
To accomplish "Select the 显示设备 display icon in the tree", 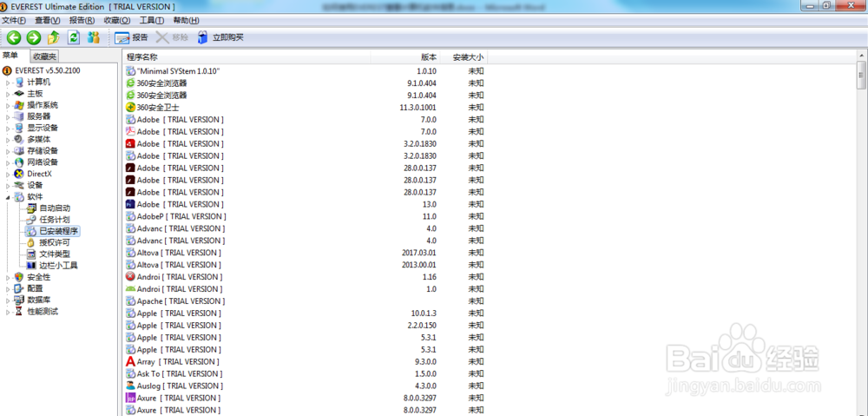I will [x=19, y=128].
